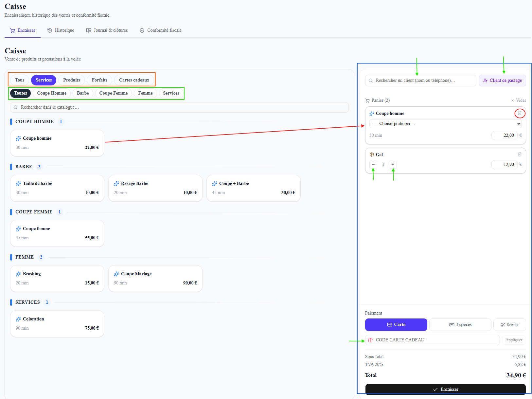Add Taille de barbe to cart
This screenshot has height=399, width=532.
click(57, 188)
